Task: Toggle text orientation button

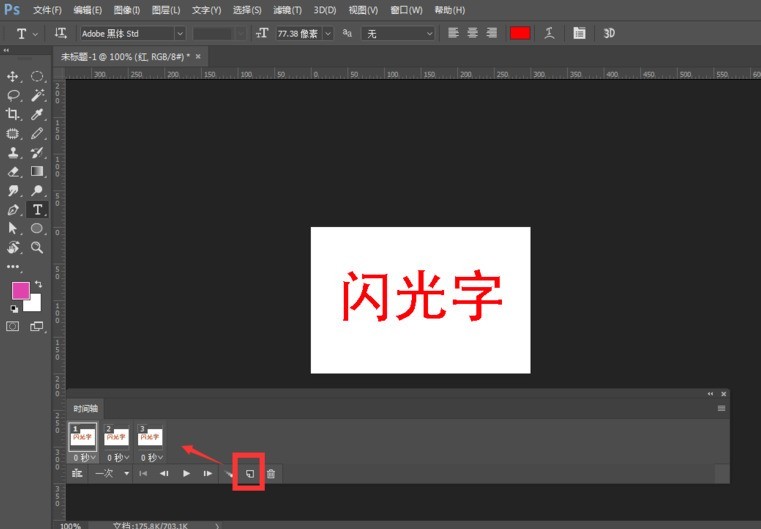Action: (x=60, y=33)
